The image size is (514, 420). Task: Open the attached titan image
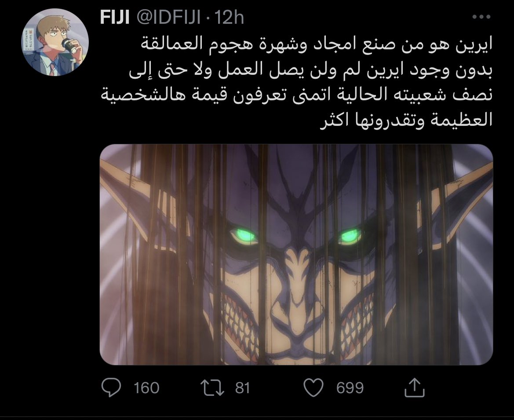[296, 255]
